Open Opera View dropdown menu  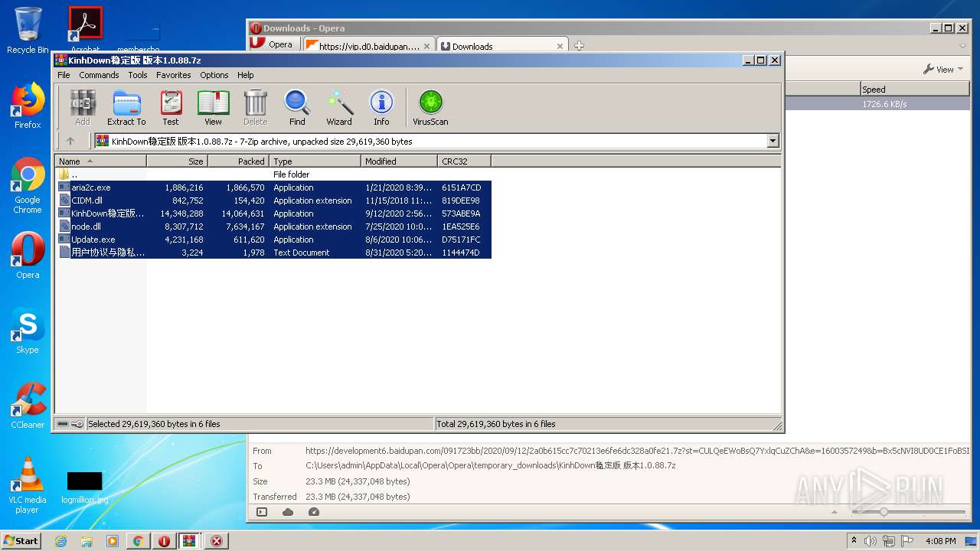(942, 69)
